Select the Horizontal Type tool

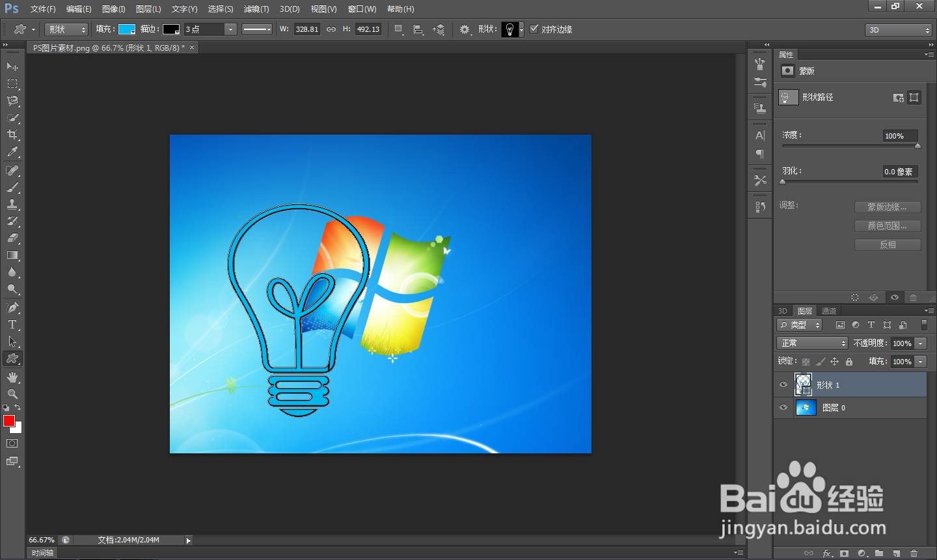pyautogui.click(x=12, y=325)
